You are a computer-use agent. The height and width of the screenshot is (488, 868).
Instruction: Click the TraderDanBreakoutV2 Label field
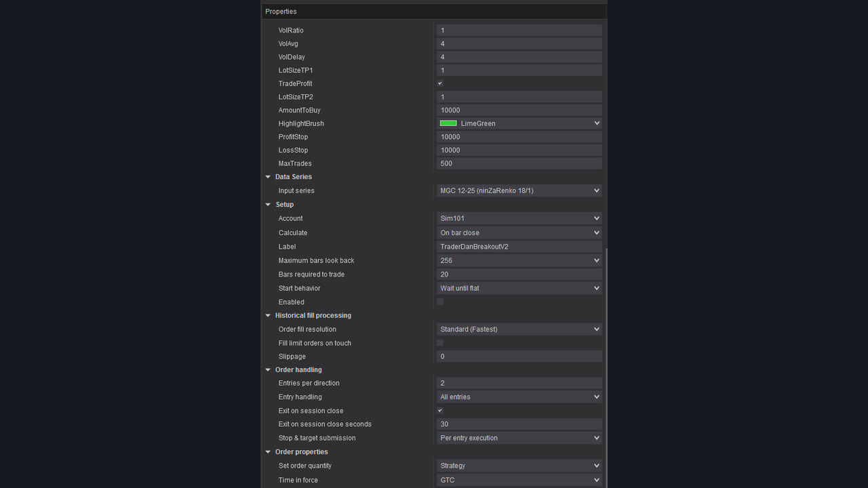pos(519,246)
